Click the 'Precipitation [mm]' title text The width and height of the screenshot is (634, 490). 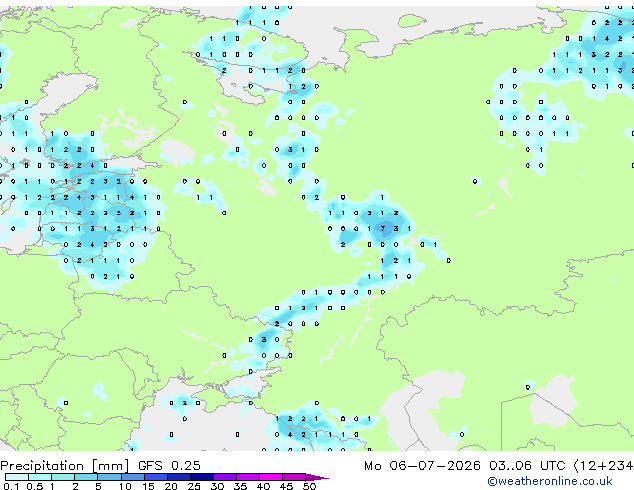pyautogui.click(x=65, y=466)
